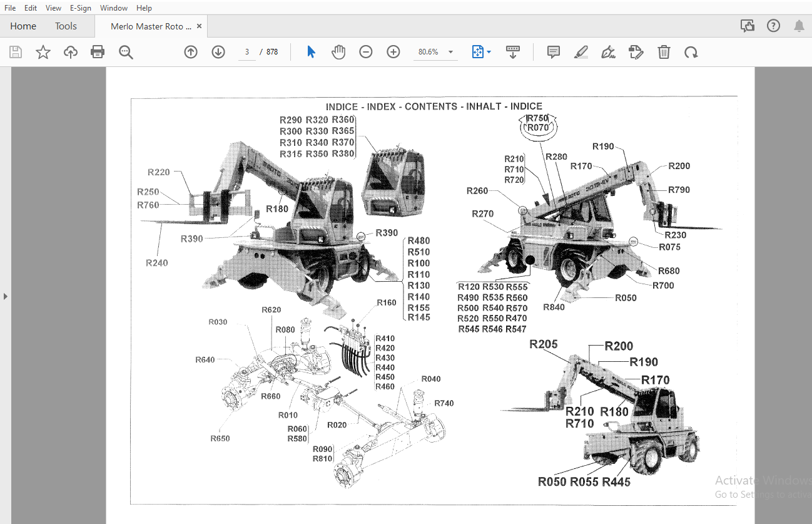This screenshot has width=812, height=524.
Task: Click the R790 boom label
Action: 679,190
